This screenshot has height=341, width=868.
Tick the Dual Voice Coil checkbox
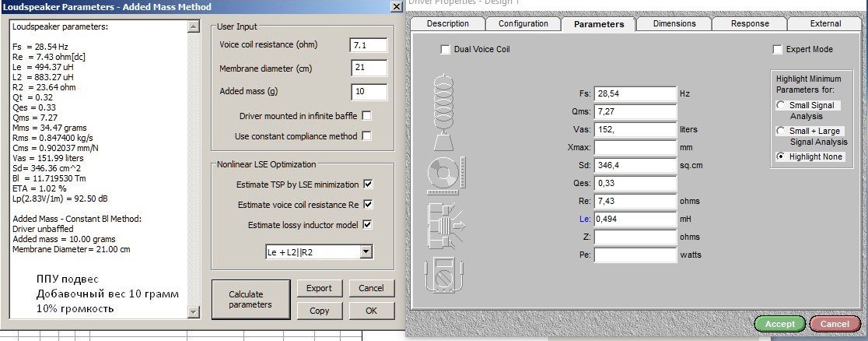point(446,50)
